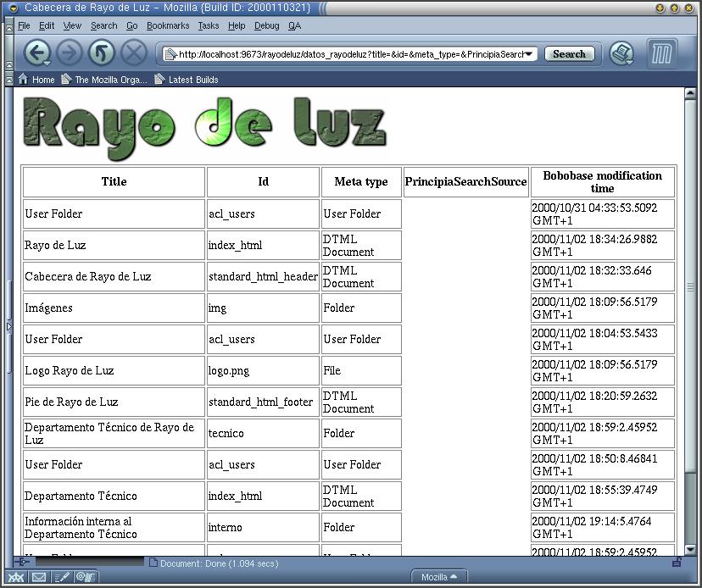Reload the page with the Reload button
702x588 pixels.
point(101,53)
